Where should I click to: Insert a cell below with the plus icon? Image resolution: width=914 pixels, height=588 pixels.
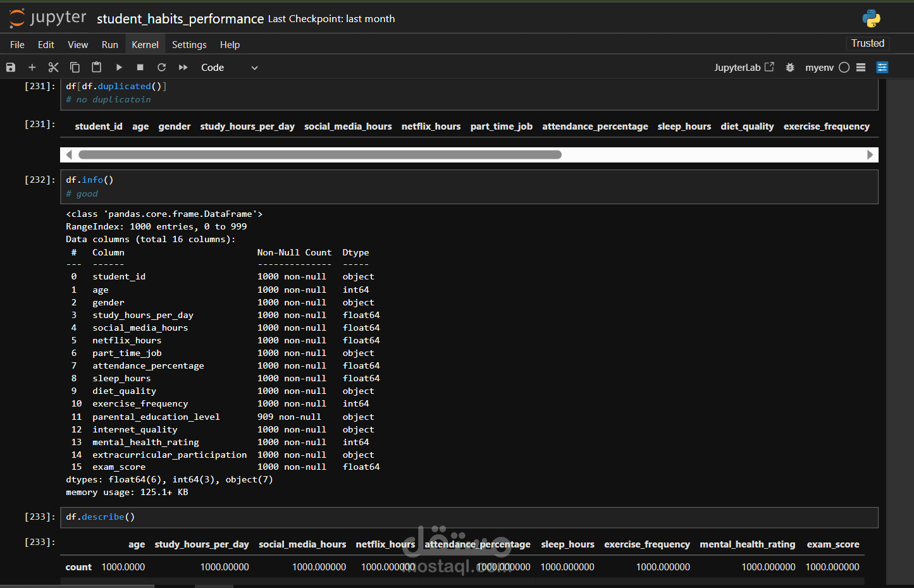(32, 67)
